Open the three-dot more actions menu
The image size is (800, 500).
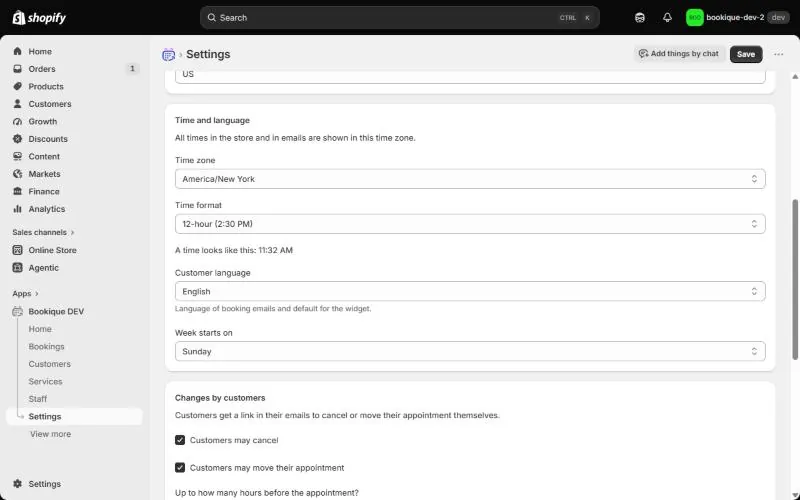778,54
